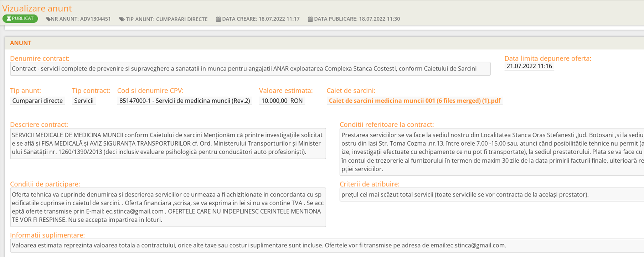The image size is (644, 257).
Task: Click the Valoare estimata label
Action: (286, 91)
